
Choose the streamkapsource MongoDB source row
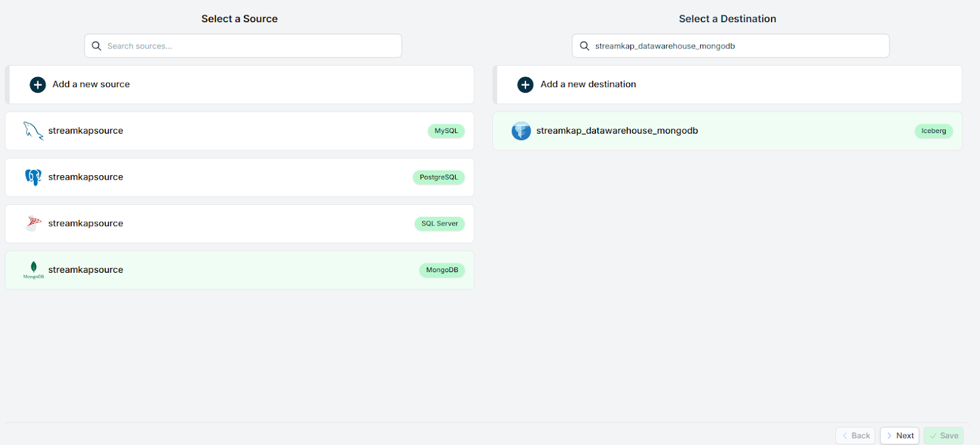(239, 270)
